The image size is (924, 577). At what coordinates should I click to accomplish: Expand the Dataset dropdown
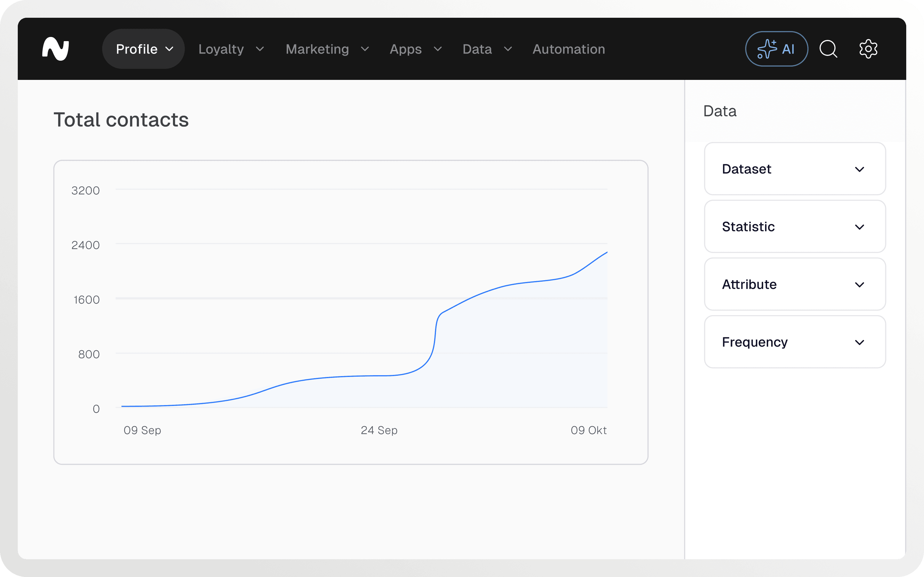point(795,169)
